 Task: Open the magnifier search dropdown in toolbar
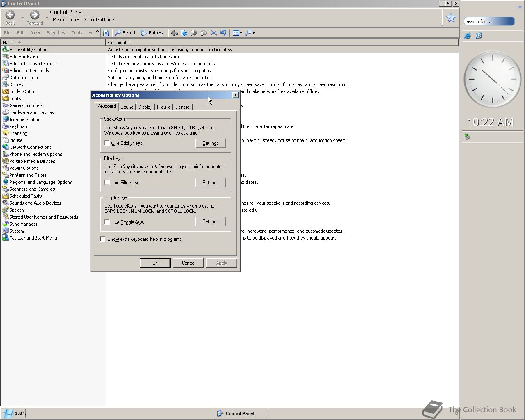(x=250, y=33)
